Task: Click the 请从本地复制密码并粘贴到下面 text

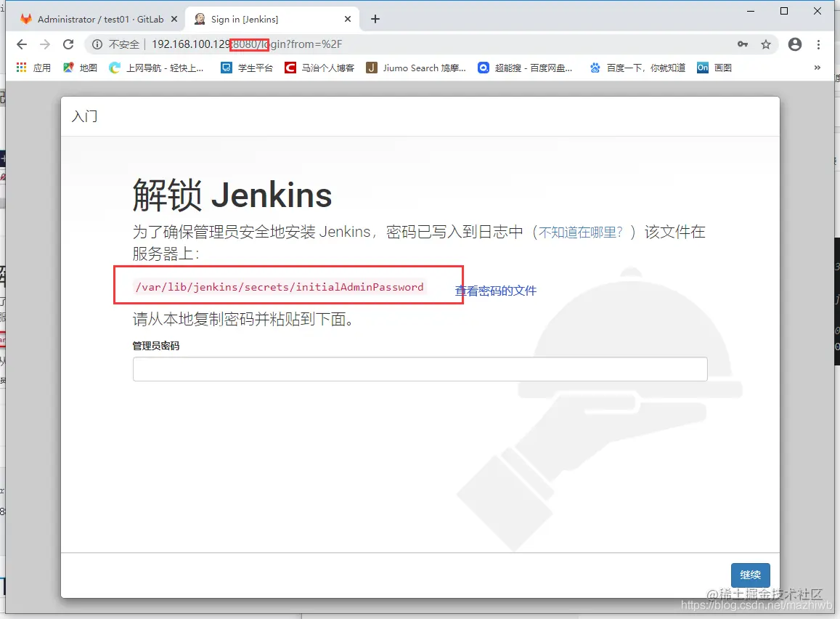Action: (242, 320)
